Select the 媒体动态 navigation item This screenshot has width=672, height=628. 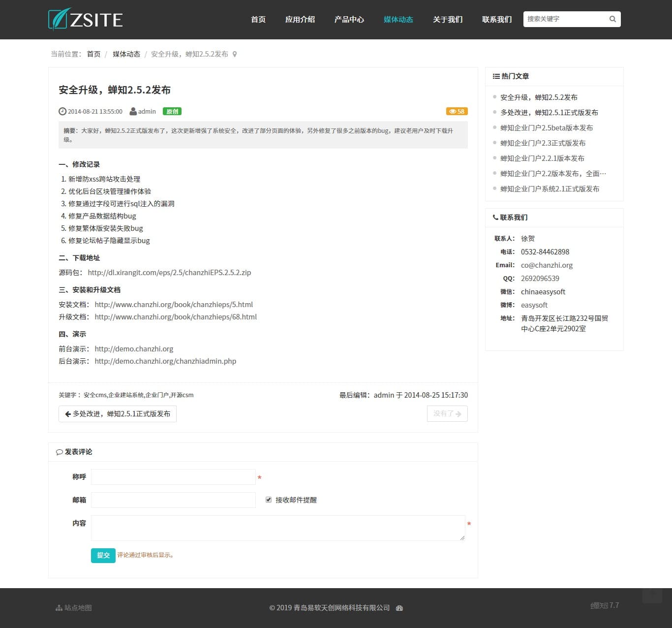[398, 19]
